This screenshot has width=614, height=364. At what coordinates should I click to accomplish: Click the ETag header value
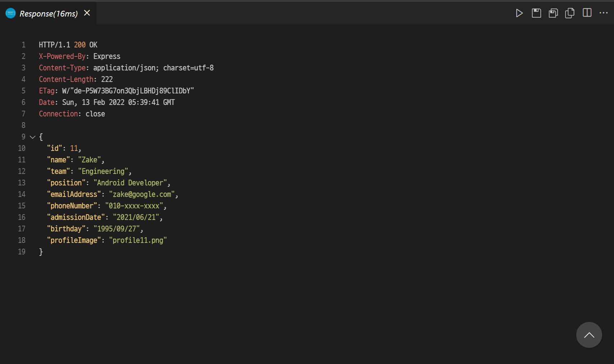pyautogui.click(x=128, y=91)
